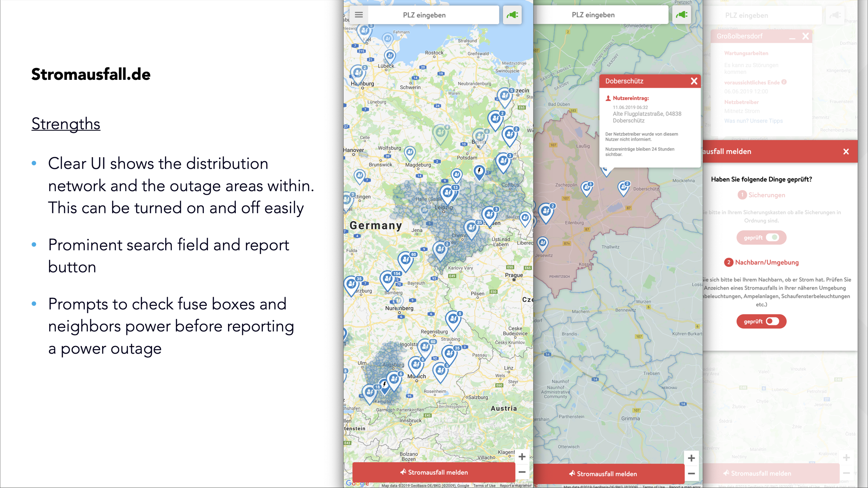Viewport: 868px width, 488px height.
Task: Open Was nun? Unsere Tipps link
Action: click(x=753, y=121)
